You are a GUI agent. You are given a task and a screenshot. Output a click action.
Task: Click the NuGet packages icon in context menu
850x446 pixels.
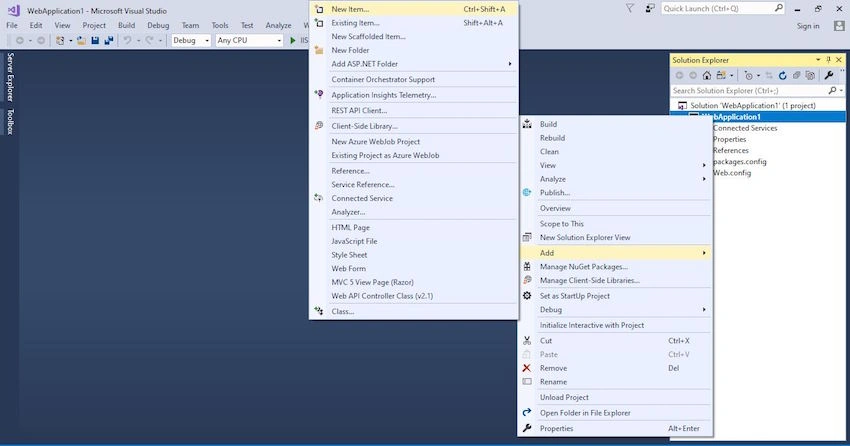point(527,266)
